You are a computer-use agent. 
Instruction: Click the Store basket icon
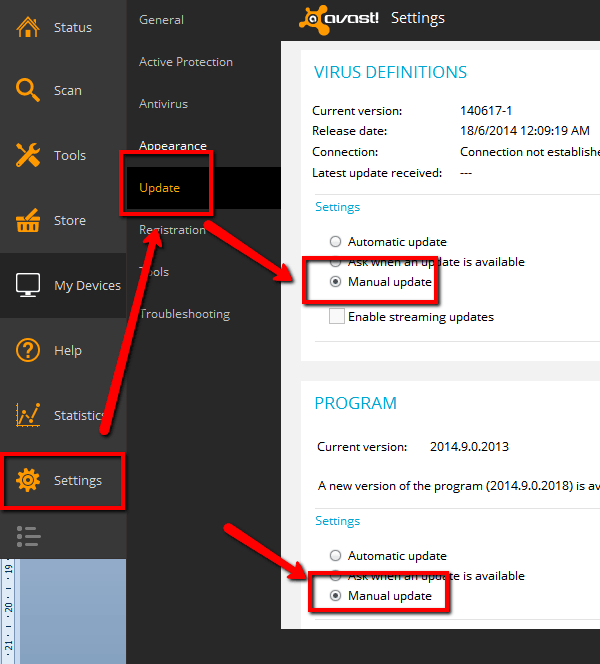(28, 220)
